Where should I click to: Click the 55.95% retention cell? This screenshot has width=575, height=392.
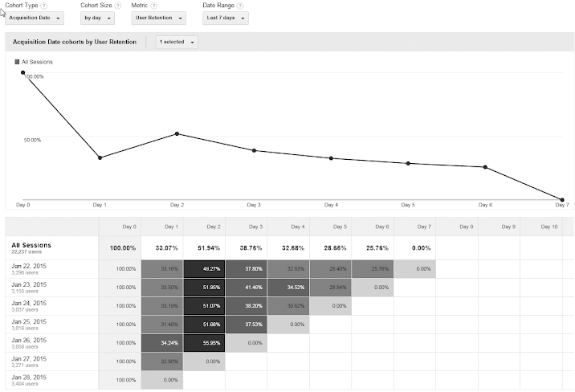pyautogui.click(x=204, y=343)
